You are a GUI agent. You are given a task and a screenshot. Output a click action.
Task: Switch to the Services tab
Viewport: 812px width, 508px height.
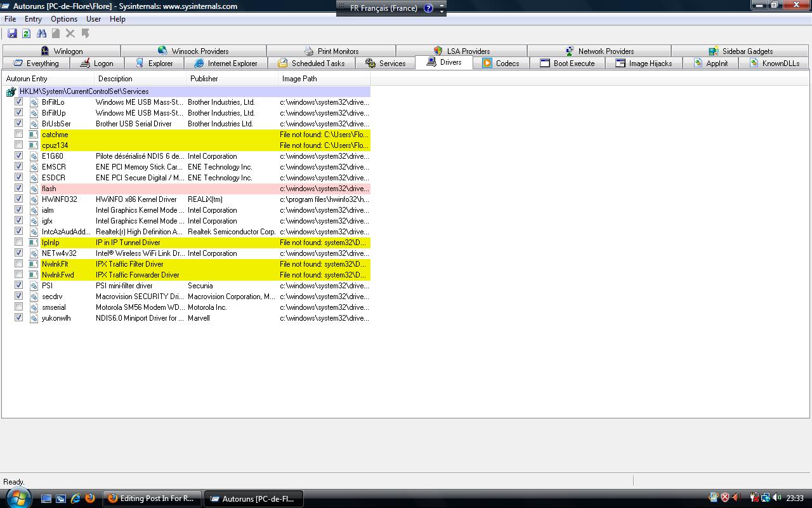(385, 63)
